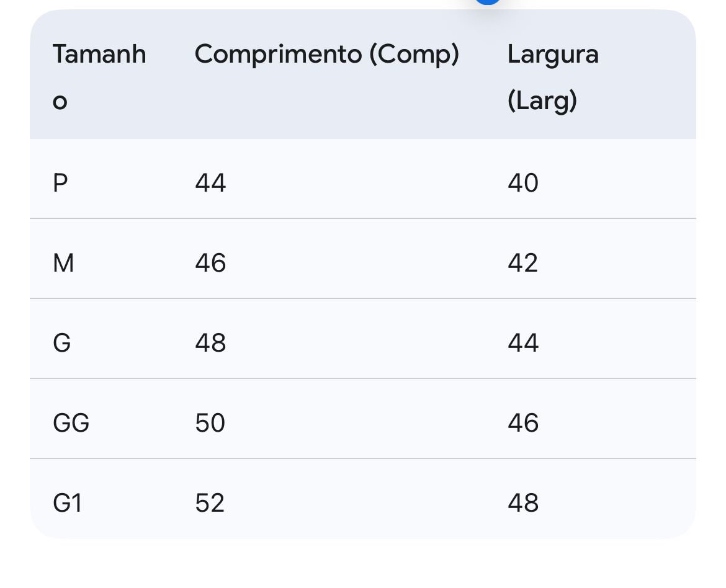Screen dimensions: 726x588
Task: Click the width value 40 for P
Action: pyautogui.click(x=523, y=183)
